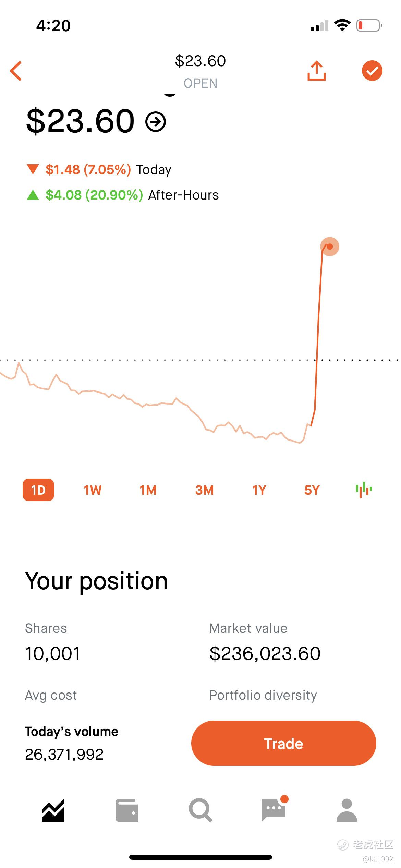Open price details via the circled arrow
Viewport: 401px width, 868px height.
point(156,121)
